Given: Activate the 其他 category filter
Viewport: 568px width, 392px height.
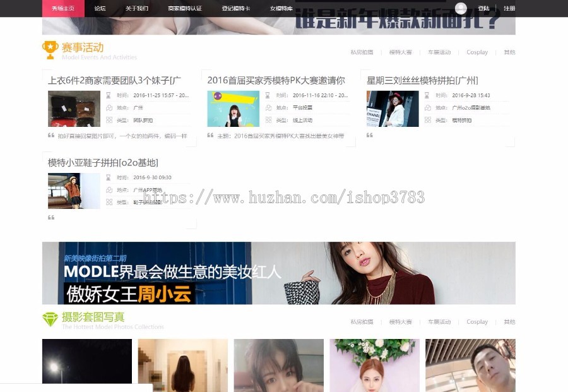Looking at the screenshot, I should point(509,52).
